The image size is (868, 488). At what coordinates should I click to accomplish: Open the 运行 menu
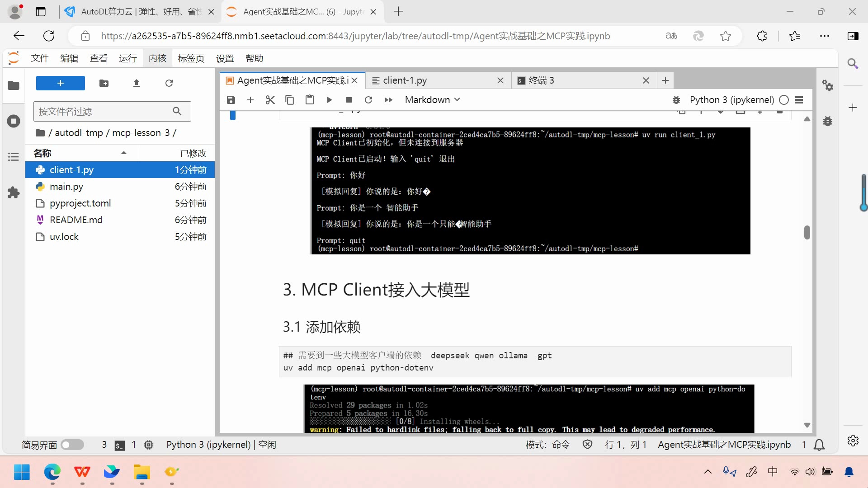pyautogui.click(x=128, y=58)
